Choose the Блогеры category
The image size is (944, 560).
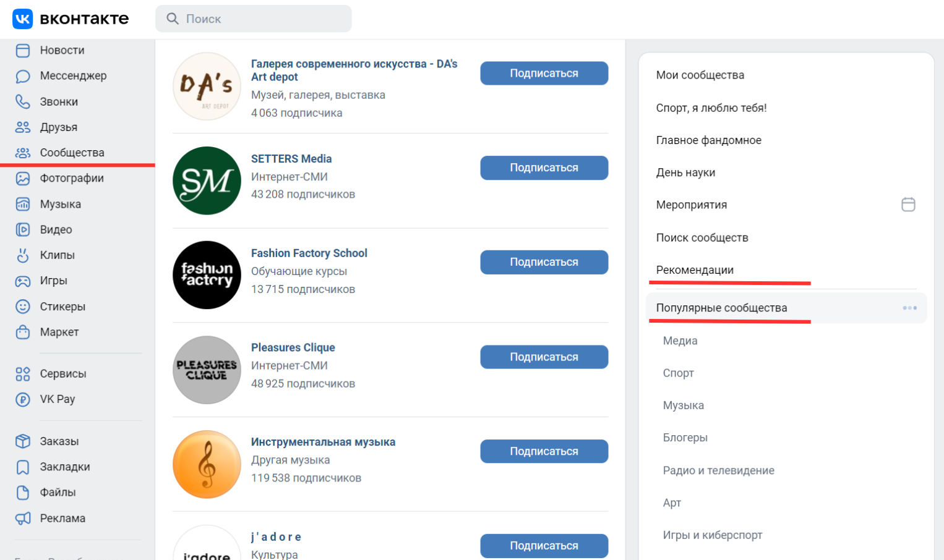pyautogui.click(x=685, y=438)
